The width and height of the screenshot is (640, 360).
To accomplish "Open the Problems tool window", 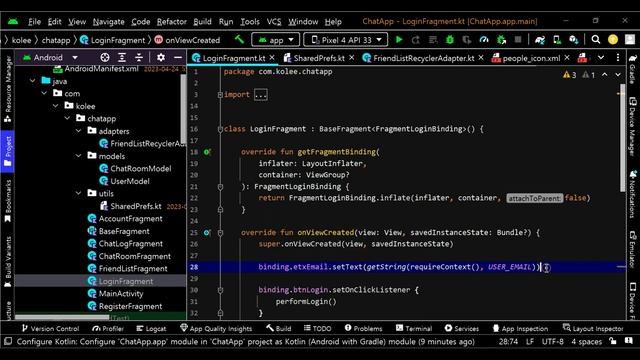I will 363,328.
